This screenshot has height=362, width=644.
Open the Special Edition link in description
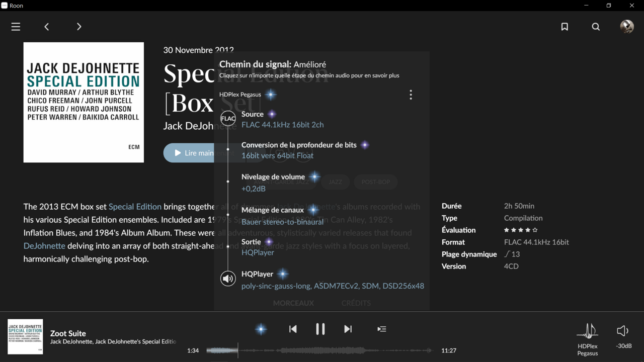click(x=135, y=207)
